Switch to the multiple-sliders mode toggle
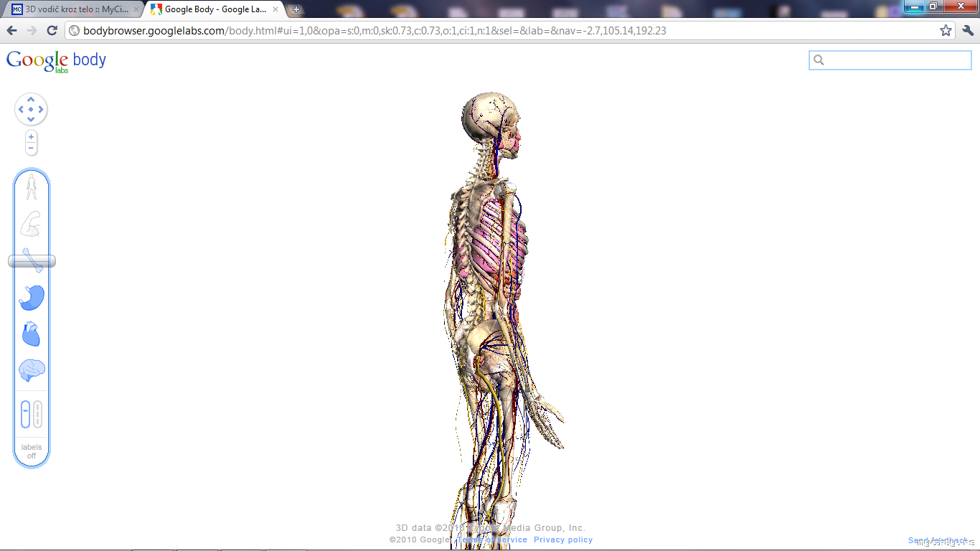Image resolution: width=980 pixels, height=551 pixels. (37, 414)
